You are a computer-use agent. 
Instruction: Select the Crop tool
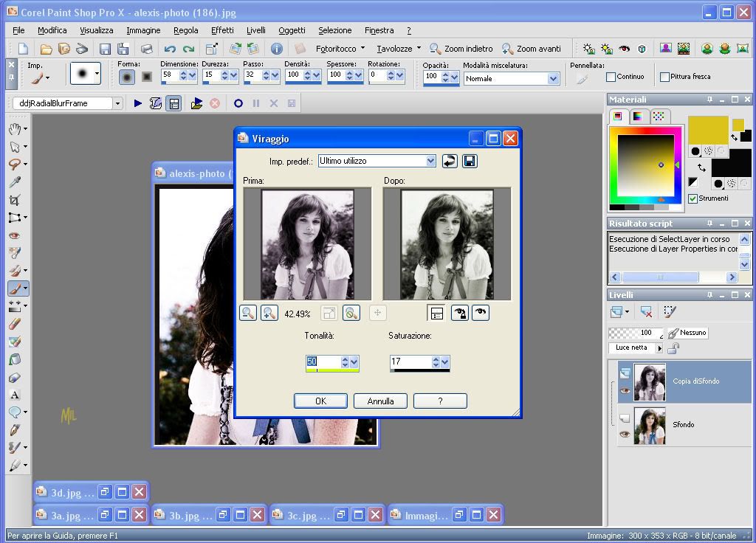(x=15, y=200)
